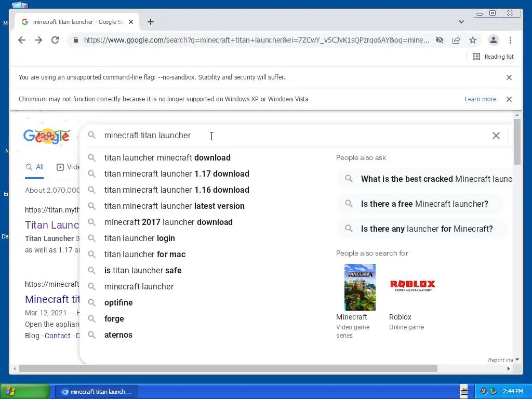Select Chromium window in the taskbar
This screenshot has height=399, width=532.
pyautogui.click(x=96, y=392)
